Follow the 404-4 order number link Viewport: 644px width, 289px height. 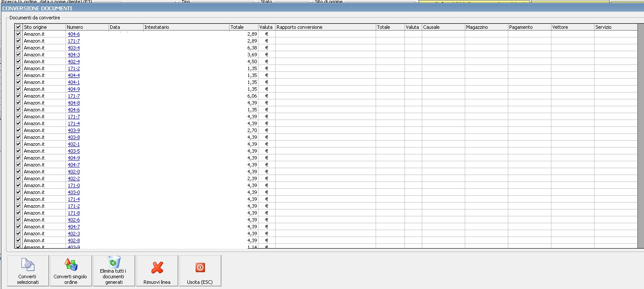(74, 75)
